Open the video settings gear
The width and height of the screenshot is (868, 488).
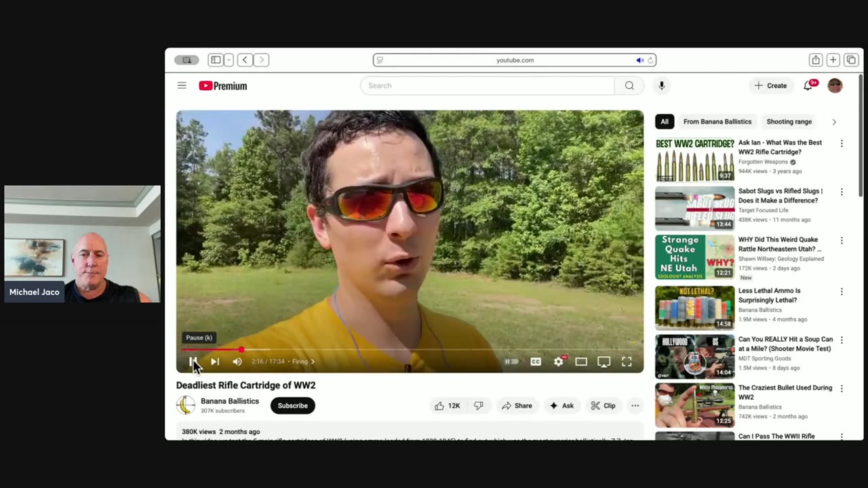(559, 362)
